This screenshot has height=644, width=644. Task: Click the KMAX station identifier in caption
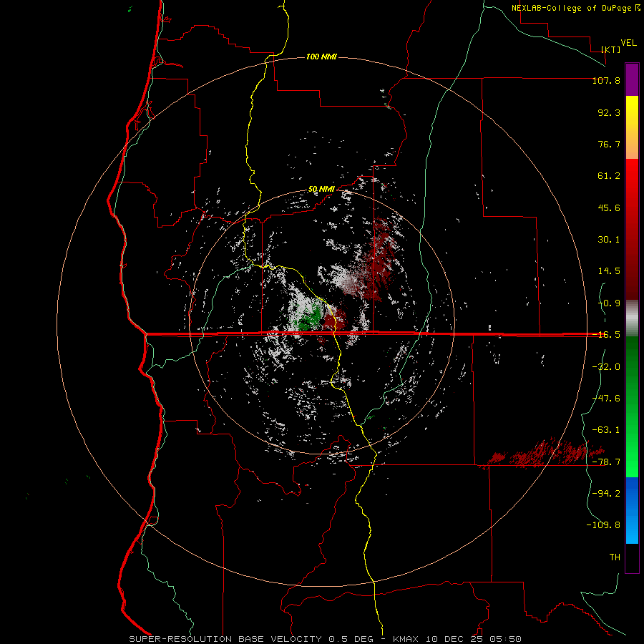pos(405,639)
